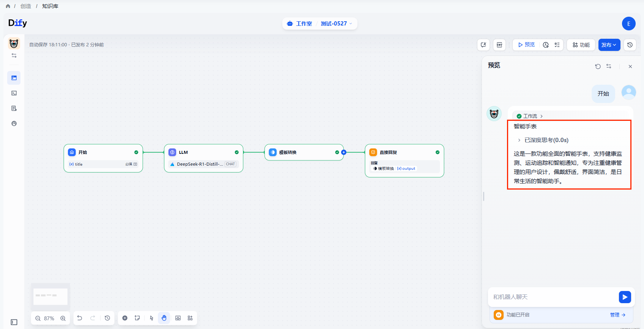Focus the 和机器人聊天 chat input field
644x329 pixels.
pyautogui.click(x=554, y=297)
